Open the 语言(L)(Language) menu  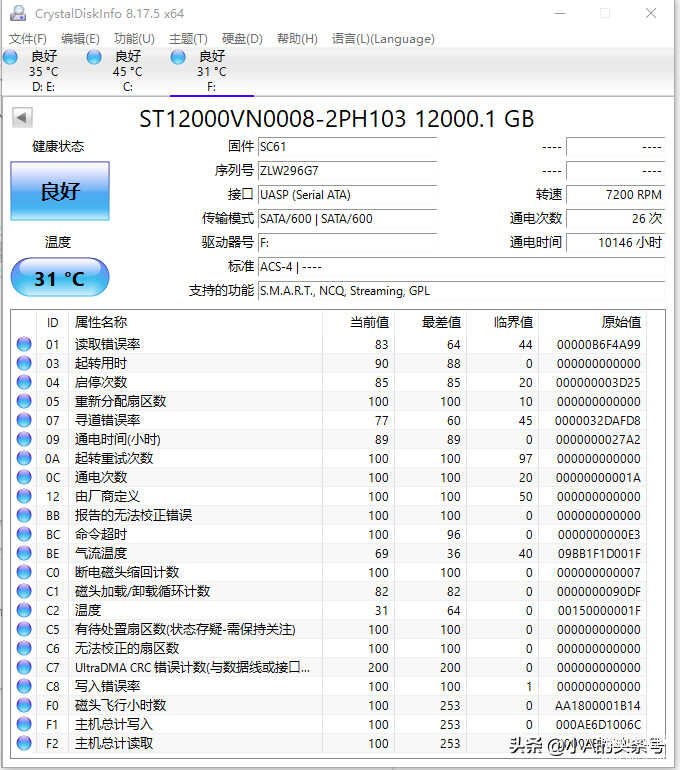pyautogui.click(x=383, y=39)
